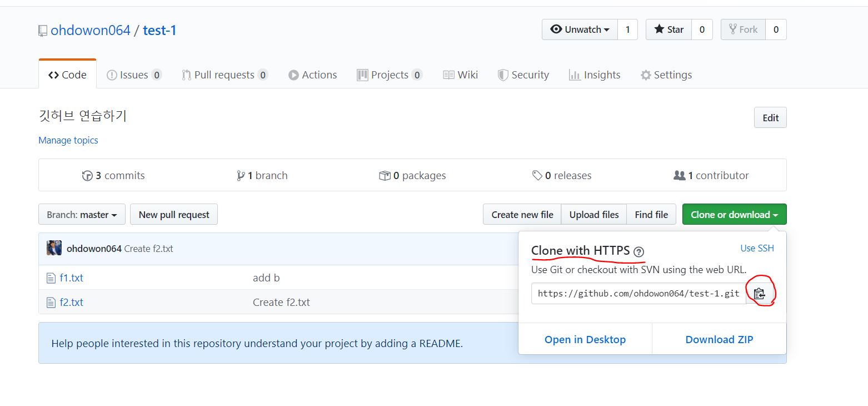Select the 'Clone with HTTPS' heading text

pyautogui.click(x=581, y=250)
